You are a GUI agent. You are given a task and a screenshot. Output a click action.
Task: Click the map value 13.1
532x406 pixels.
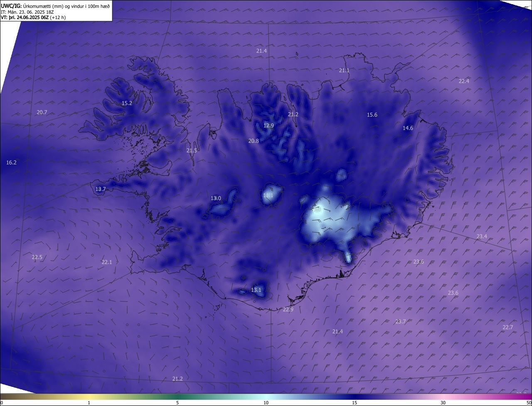pos(256,290)
